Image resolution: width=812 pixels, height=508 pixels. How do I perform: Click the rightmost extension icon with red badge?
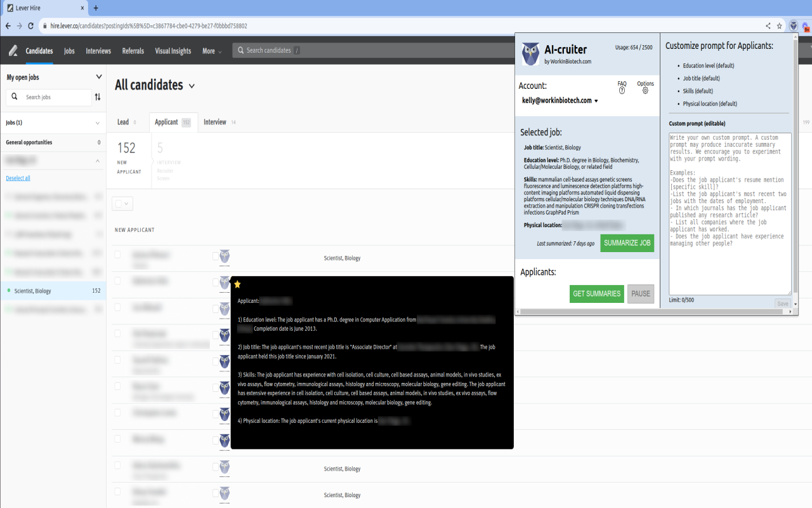coord(806,27)
